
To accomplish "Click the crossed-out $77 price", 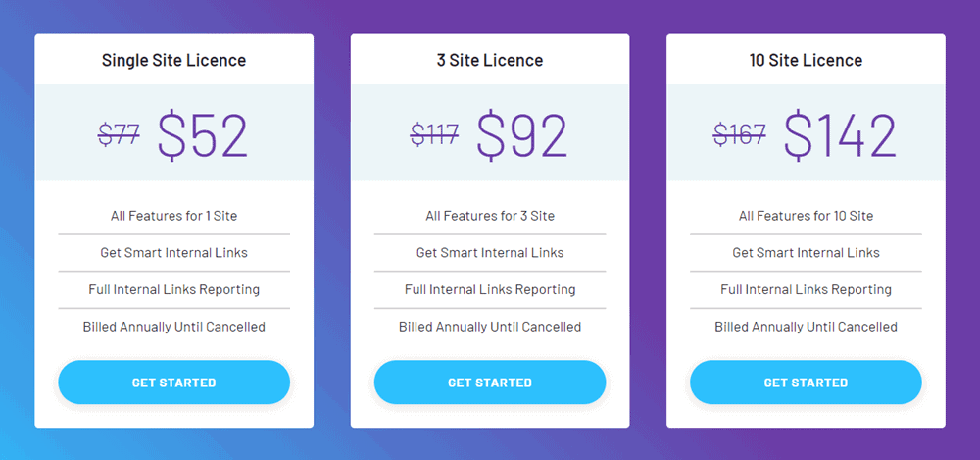I will [119, 134].
